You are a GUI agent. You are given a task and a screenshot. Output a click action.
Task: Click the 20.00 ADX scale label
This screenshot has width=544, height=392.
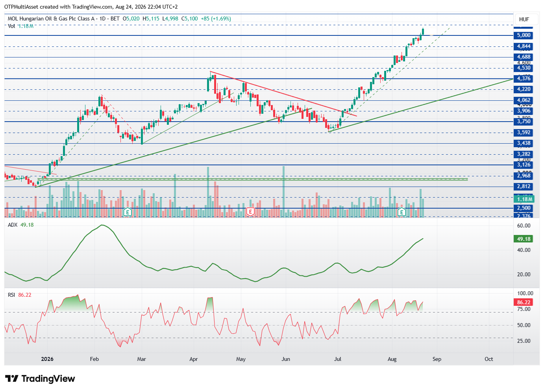[524, 274]
